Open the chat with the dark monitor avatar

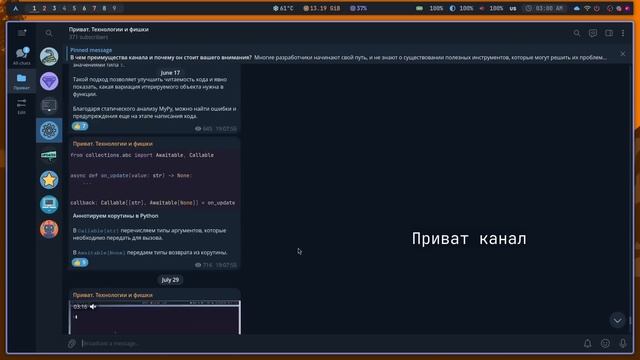(x=49, y=106)
